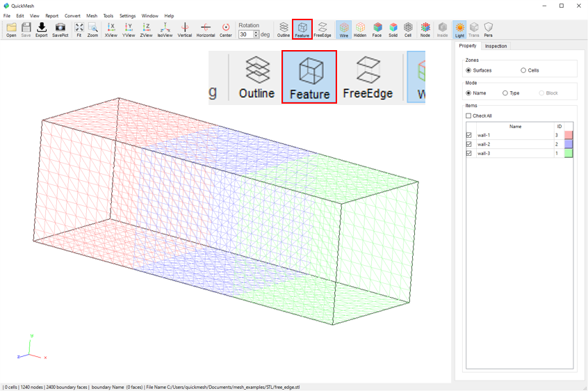Open the Tools menu
Screen dimensions: 588x391
(x=108, y=16)
